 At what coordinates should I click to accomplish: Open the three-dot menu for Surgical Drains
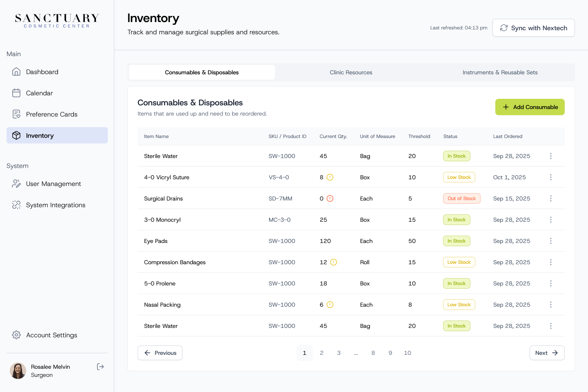pos(551,198)
